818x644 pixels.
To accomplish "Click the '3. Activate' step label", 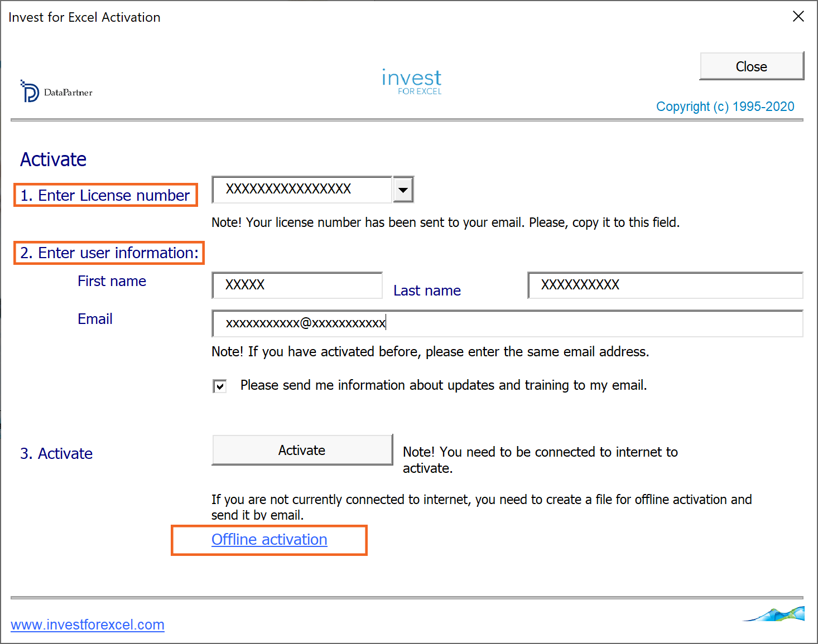I will [x=56, y=453].
